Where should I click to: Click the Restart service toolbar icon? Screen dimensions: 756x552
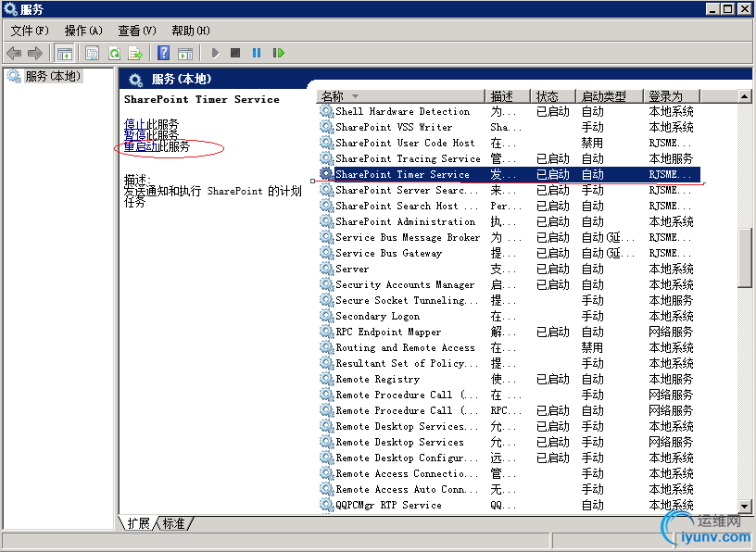coord(278,53)
